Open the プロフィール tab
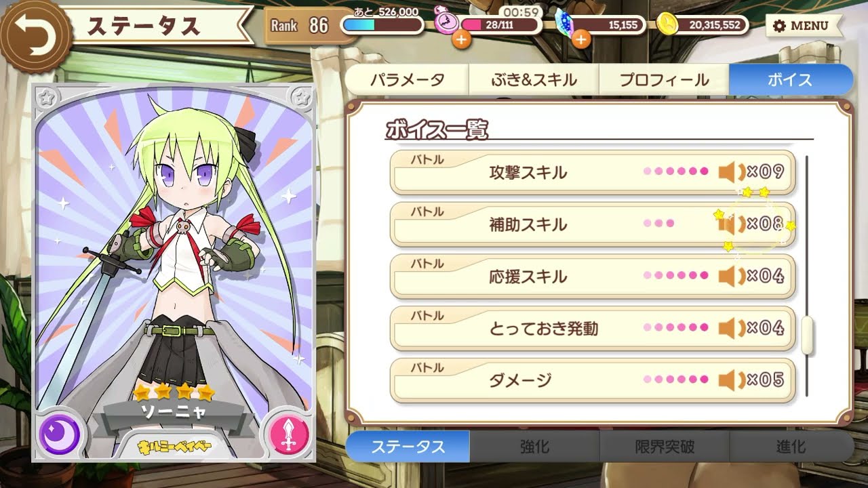 664,80
